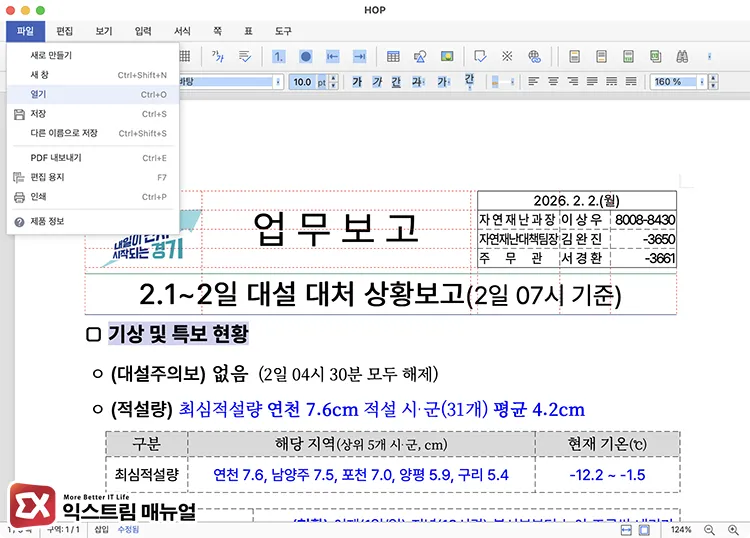Open the 서식 menu
This screenshot has width=750, height=538.
(x=182, y=31)
